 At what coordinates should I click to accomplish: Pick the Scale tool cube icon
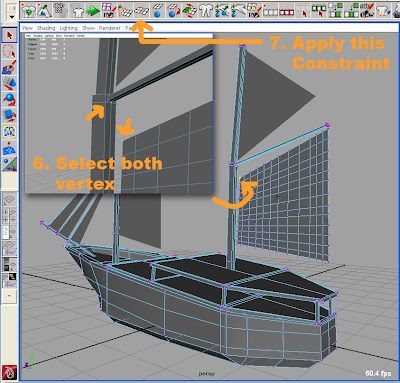click(9, 115)
